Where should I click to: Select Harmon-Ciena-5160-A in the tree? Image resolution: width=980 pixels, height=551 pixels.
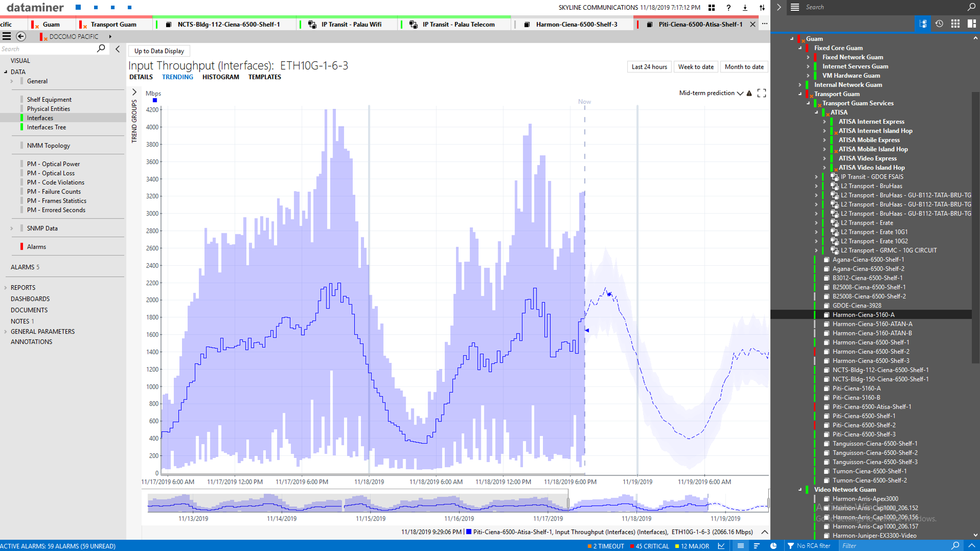[x=863, y=315]
